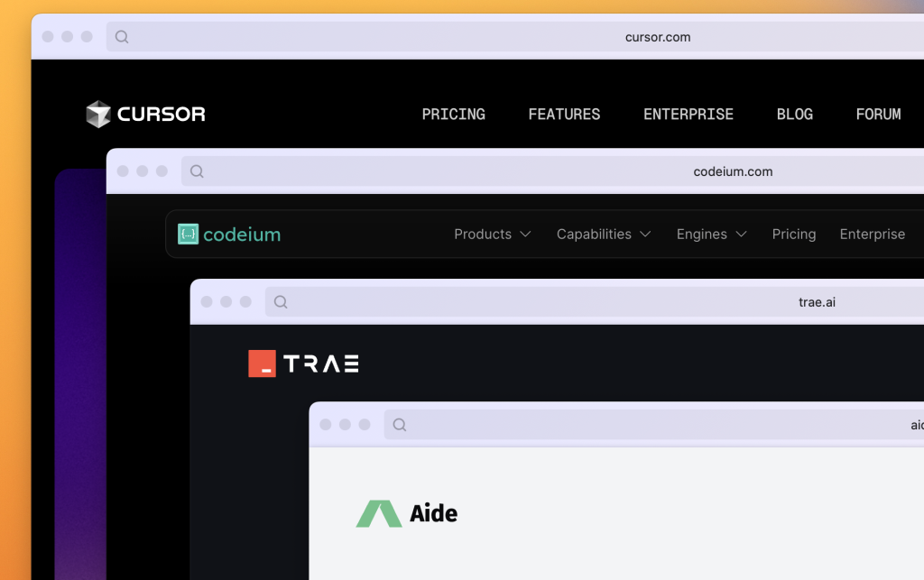Open the Cursor Forum link
Image resolution: width=924 pixels, height=580 pixels.
pyautogui.click(x=878, y=115)
